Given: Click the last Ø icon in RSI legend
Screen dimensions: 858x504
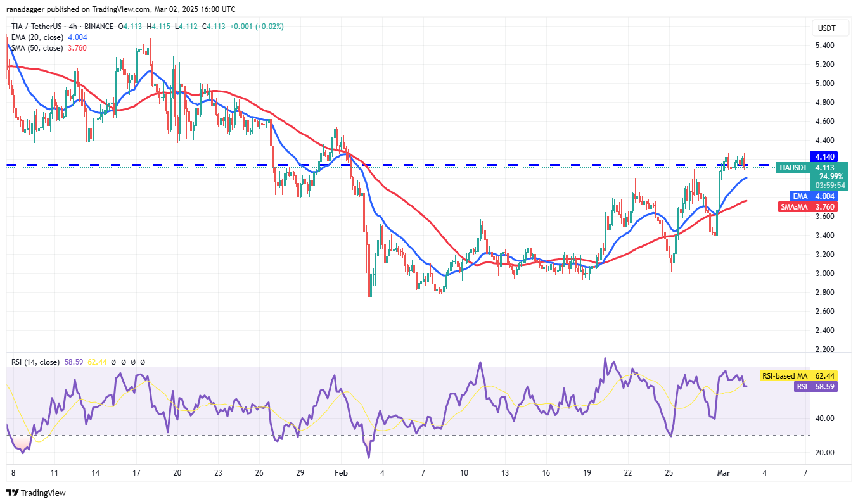Looking at the screenshot, I should point(142,362).
